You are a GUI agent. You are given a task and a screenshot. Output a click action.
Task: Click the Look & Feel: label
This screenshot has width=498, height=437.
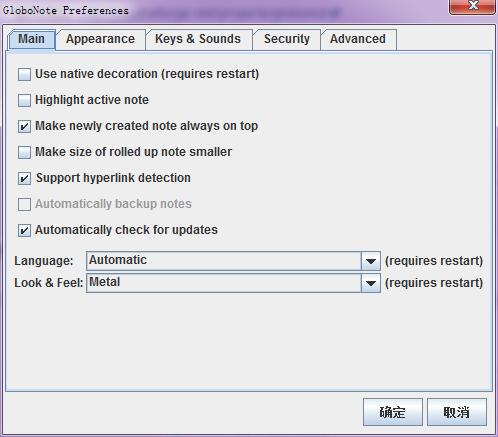49,283
